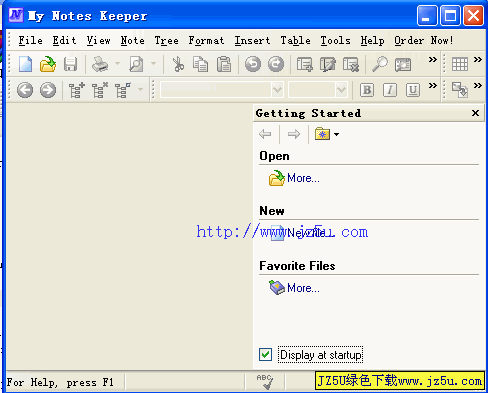Insert table grid icon
The height and width of the screenshot is (393, 488).
click(x=460, y=64)
